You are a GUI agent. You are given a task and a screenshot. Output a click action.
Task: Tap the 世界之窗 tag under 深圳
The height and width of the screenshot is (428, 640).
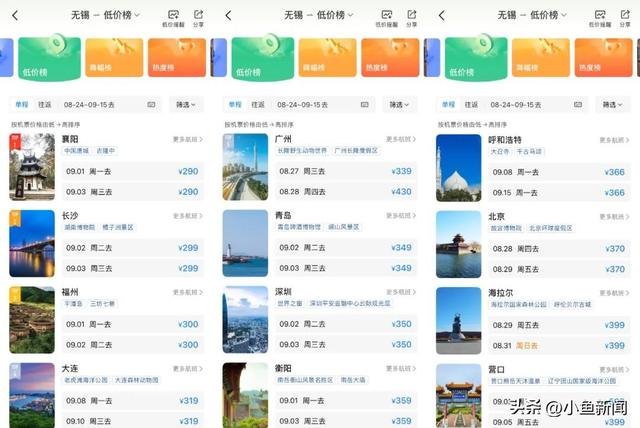[290, 304]
